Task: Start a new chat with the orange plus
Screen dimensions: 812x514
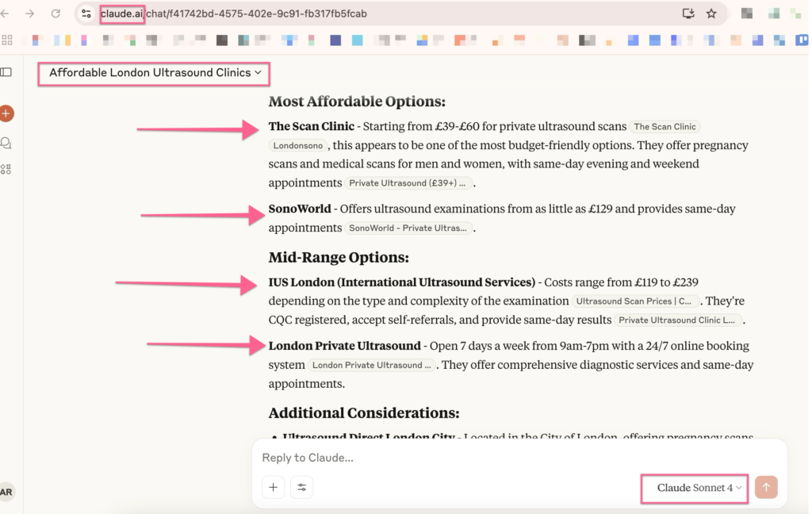Action: click(6, 113)
